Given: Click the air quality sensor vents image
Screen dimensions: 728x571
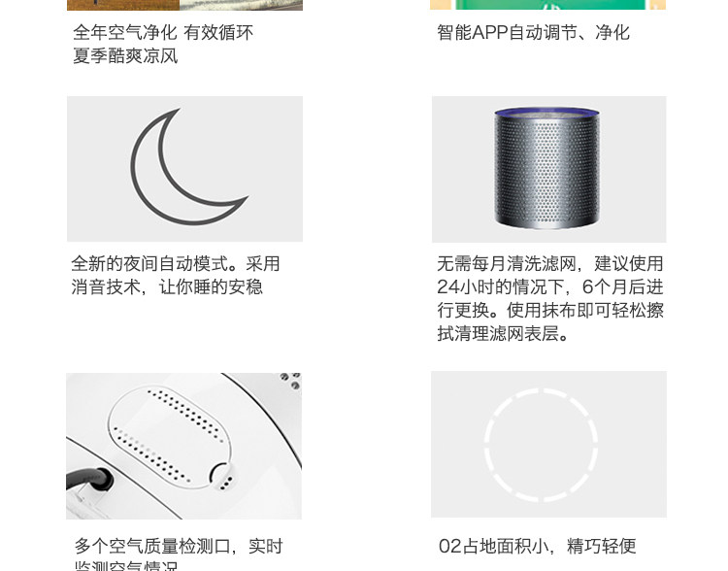Looking at the screenshot, I should click(x=183, y=446).
